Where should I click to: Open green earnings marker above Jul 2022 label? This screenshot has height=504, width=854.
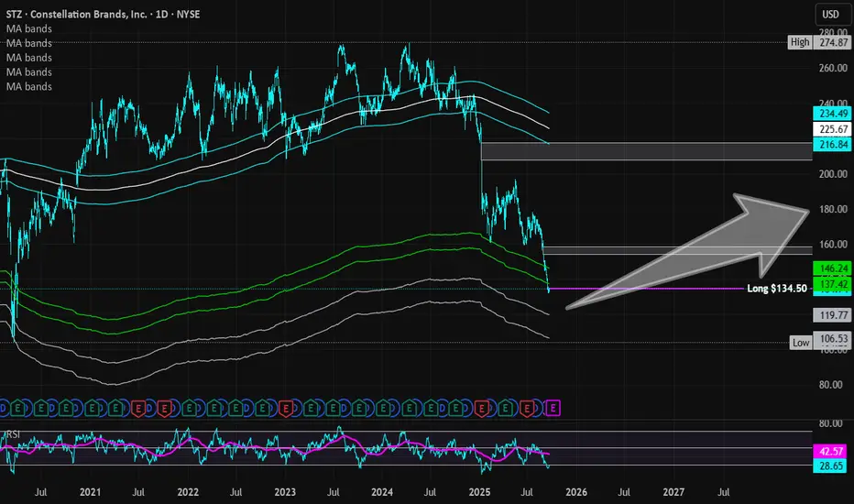coord(235,408)
